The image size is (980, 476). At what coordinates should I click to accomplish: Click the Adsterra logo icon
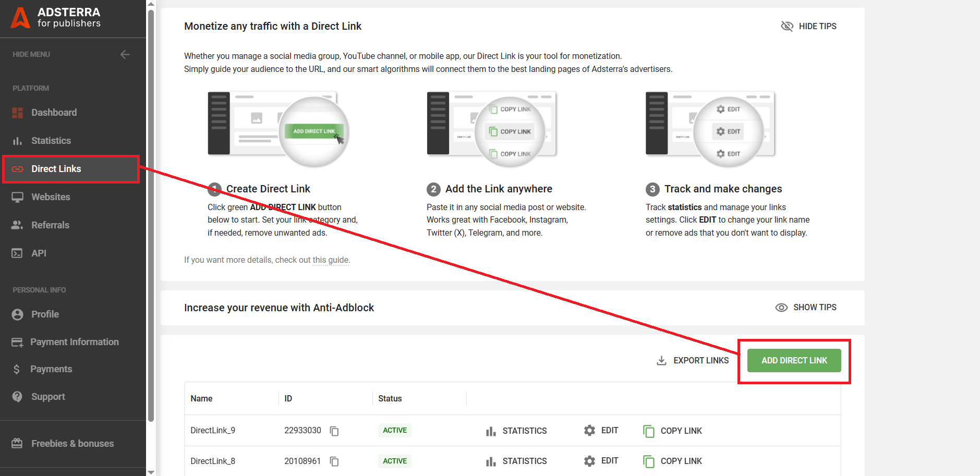[20, 17]
